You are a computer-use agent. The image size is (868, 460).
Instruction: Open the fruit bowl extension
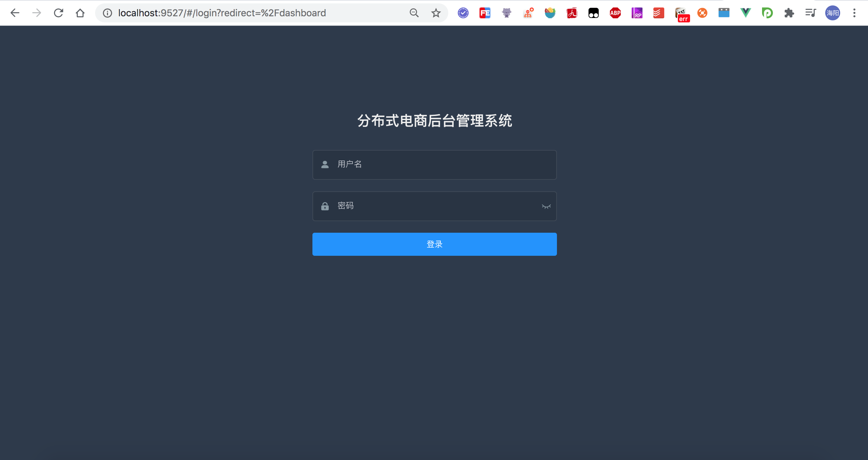550,13
